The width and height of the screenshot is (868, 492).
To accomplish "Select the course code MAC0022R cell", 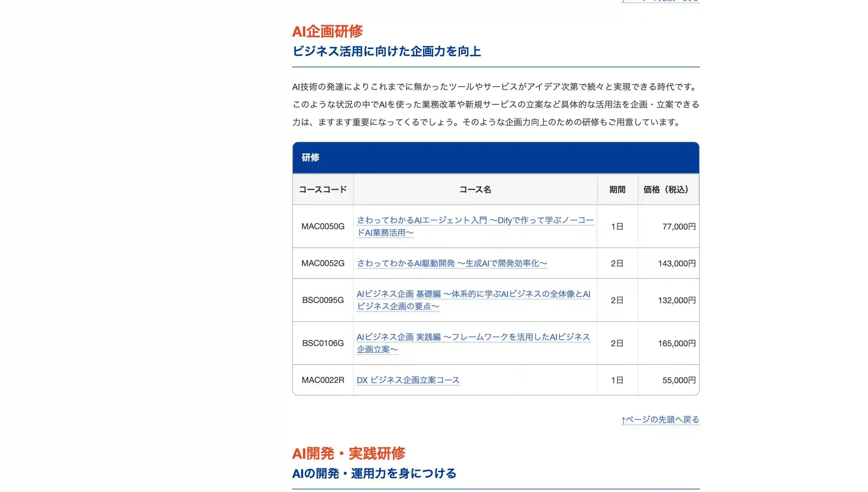I will pos(323,380).
